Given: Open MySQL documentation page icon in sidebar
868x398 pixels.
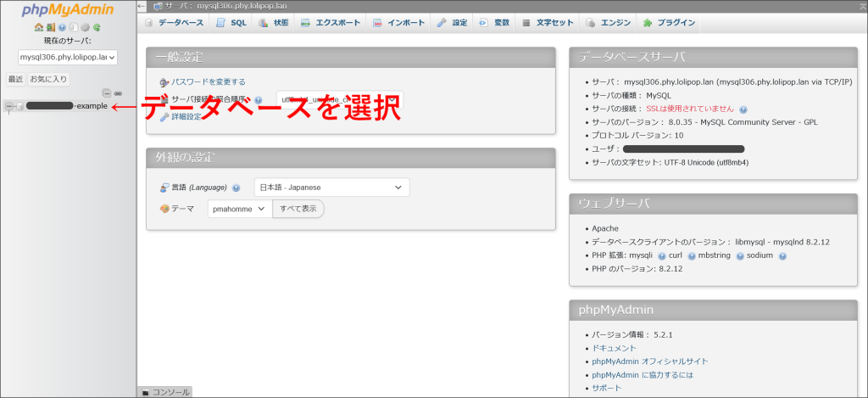Looking at the screenshot, I should tap(73, 27).
